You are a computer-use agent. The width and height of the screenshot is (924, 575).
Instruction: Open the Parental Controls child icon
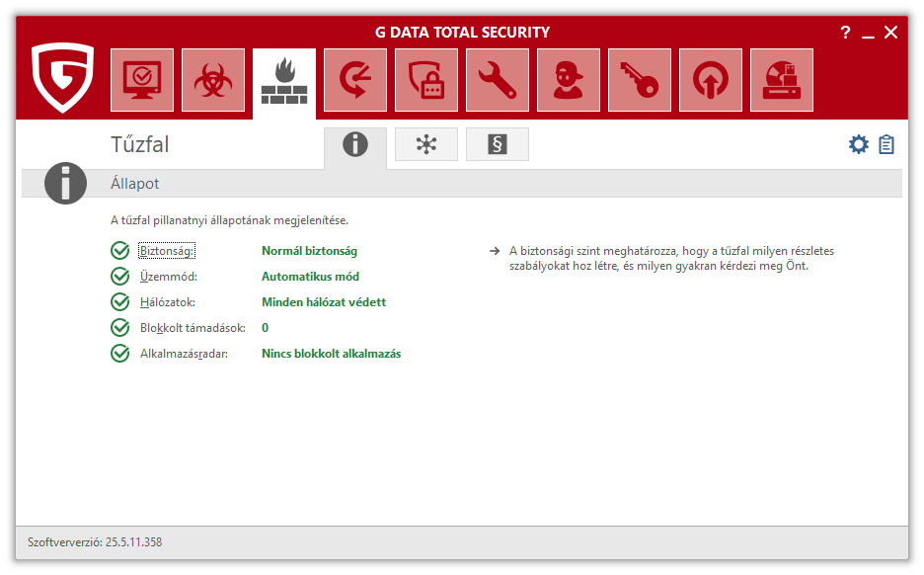click(568, 80)
